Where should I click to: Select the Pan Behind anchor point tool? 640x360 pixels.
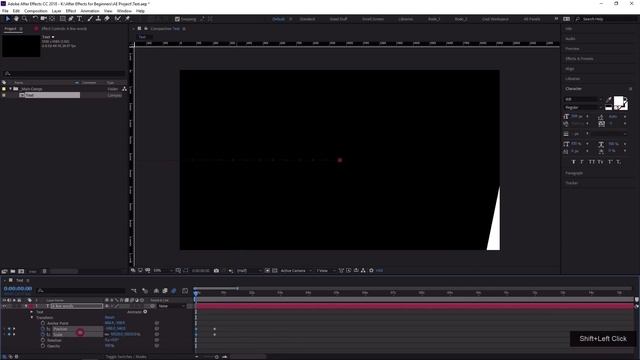click(52, 19)
